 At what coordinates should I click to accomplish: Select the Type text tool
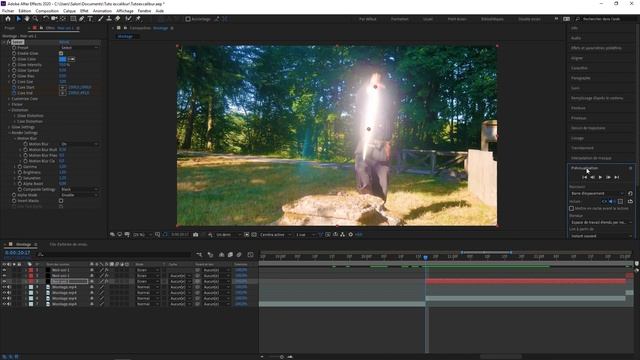click(90, 19)
